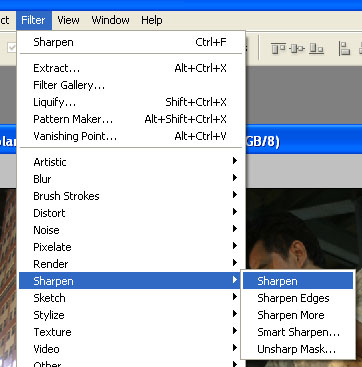
Task: Select Pattern Maker... menu entry
Action: click(131, 119)
